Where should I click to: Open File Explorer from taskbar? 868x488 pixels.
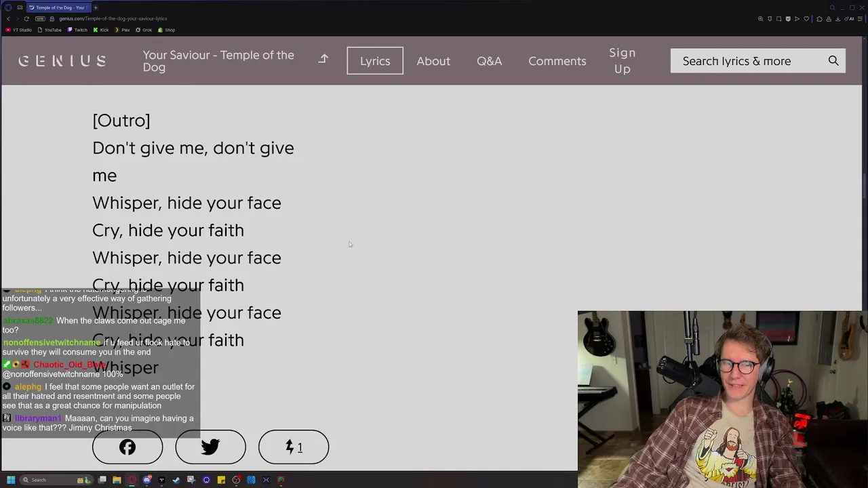click(x=117, y=480)
